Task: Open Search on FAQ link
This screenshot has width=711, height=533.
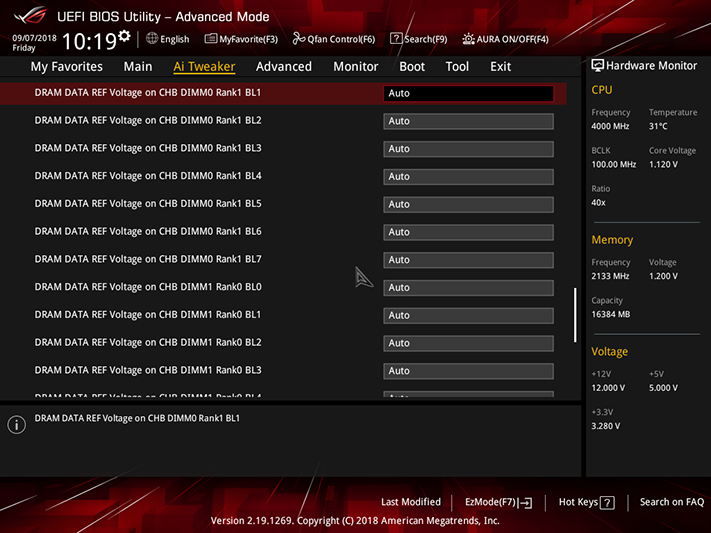Action: (x=672, y=502)
